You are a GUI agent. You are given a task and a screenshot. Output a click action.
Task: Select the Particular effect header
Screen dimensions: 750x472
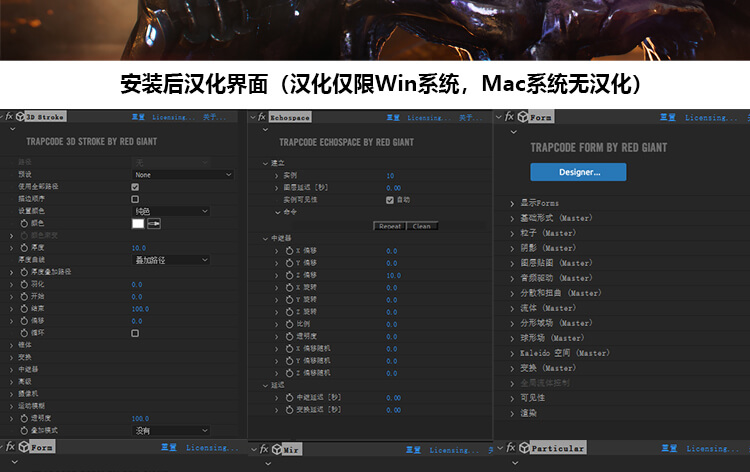pos(557,448)
